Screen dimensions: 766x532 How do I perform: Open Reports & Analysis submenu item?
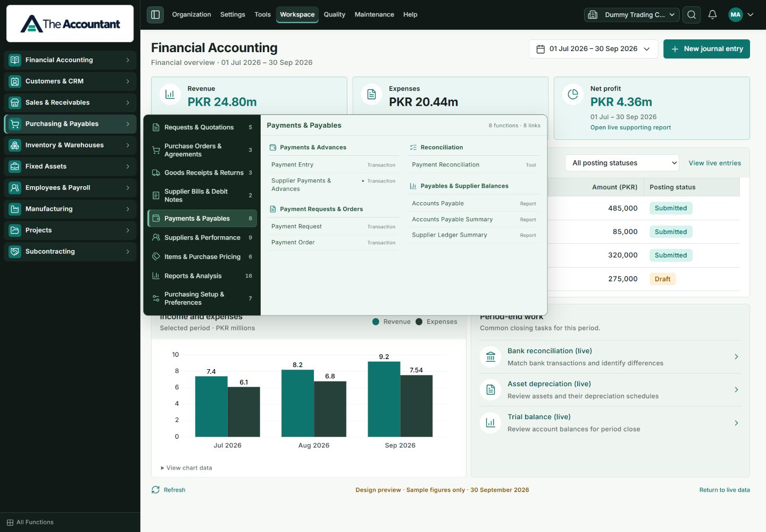(202, 276)
